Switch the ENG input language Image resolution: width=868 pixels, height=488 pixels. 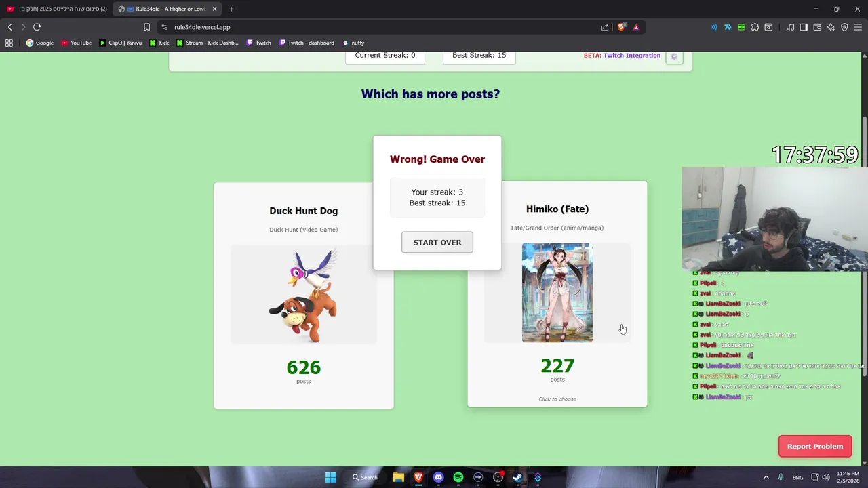[798, 477]
